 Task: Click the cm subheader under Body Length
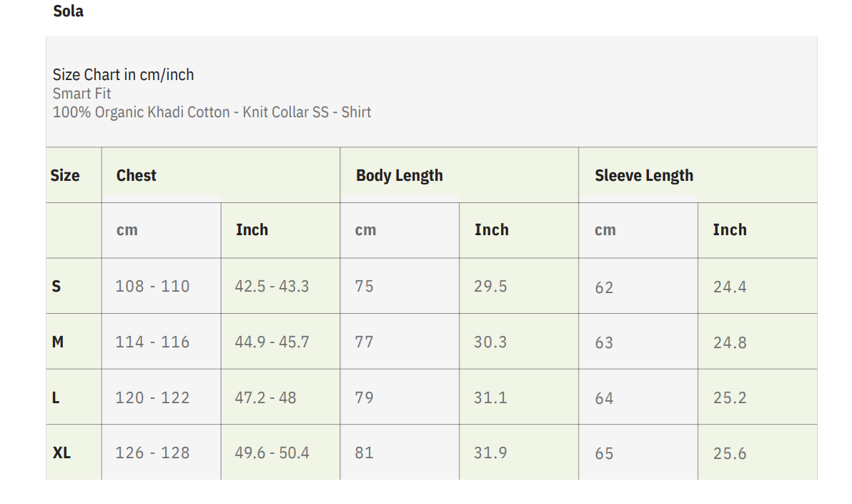pos(365,230)
